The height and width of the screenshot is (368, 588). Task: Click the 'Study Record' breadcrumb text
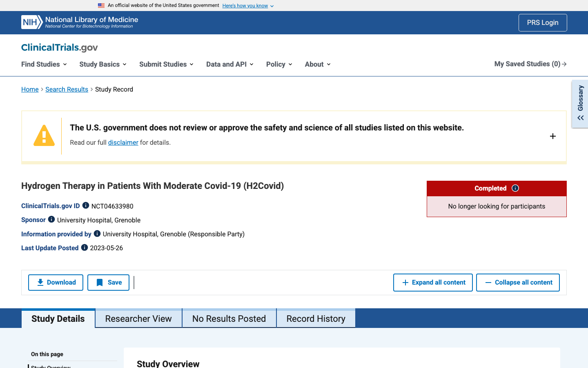pos(114,89)
